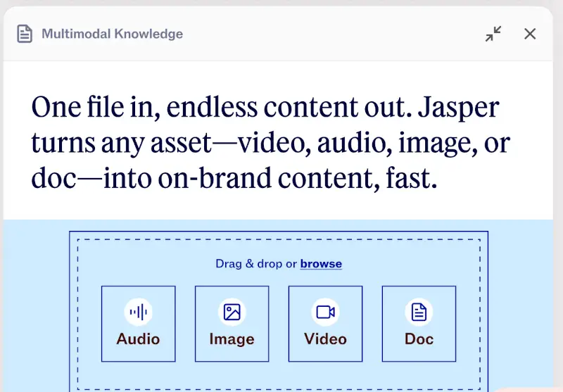Click the "Drag & drop or" text
563x392 pixels.
tap(256, 264)
